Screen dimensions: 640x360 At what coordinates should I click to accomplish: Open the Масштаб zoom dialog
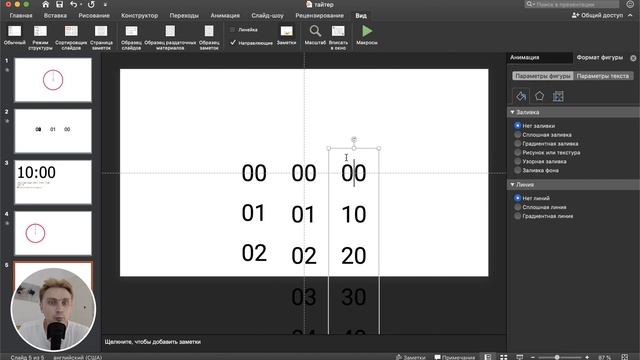pyautogui.click(x=315, y=36)
